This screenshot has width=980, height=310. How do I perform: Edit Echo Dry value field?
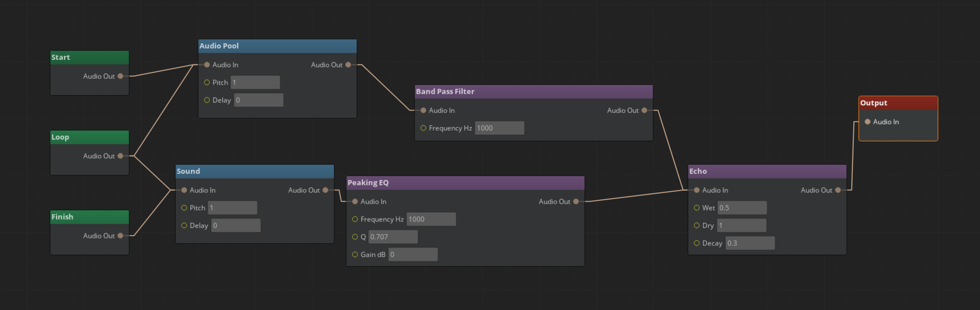[742, 225]
